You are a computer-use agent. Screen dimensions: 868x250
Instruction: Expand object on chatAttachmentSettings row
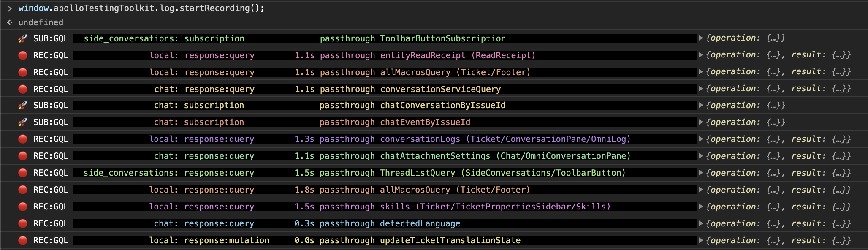pos(701,156)
